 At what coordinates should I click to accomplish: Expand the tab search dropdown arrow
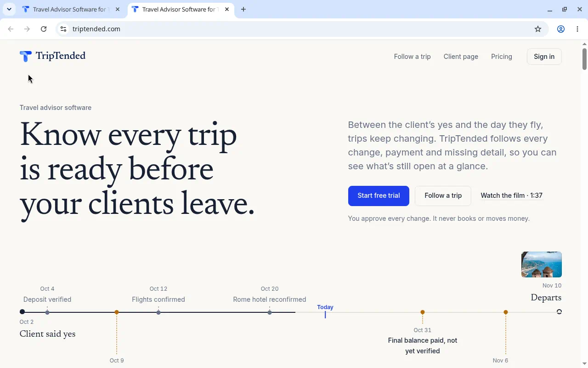tap(9, 9)
